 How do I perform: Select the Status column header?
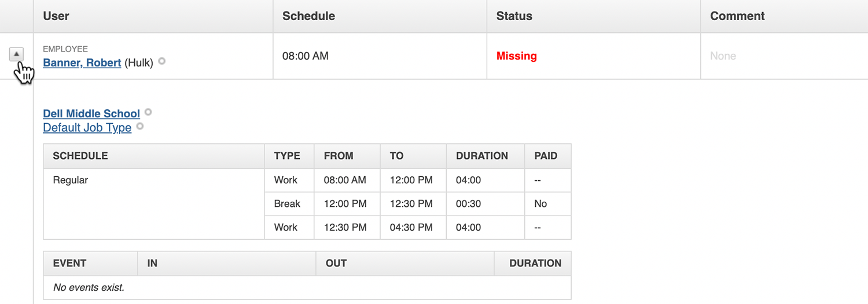coord(514,16)
